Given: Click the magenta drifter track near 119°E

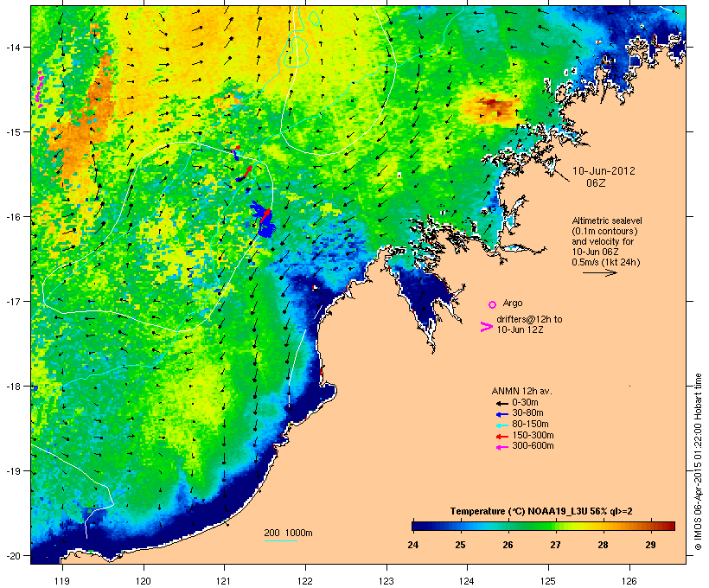Looking at the screenshot, I should (x=41, y=89).
